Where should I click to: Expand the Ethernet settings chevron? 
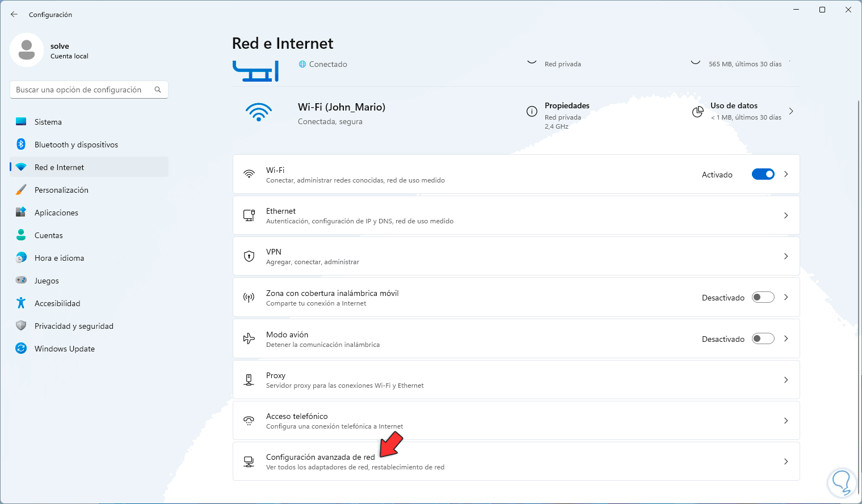[786, 215]
